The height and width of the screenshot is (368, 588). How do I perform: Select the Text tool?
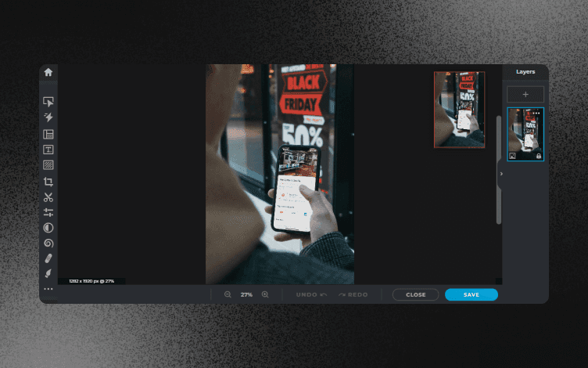point(48,150)
